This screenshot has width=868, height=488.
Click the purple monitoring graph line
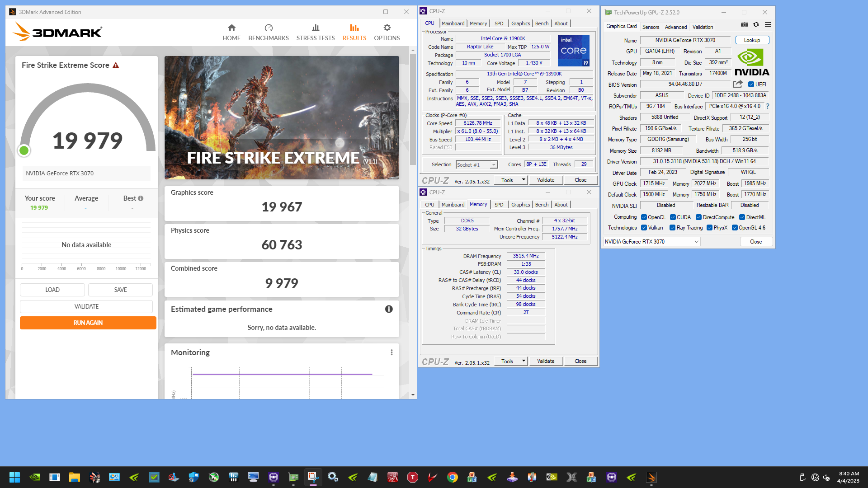283,374
